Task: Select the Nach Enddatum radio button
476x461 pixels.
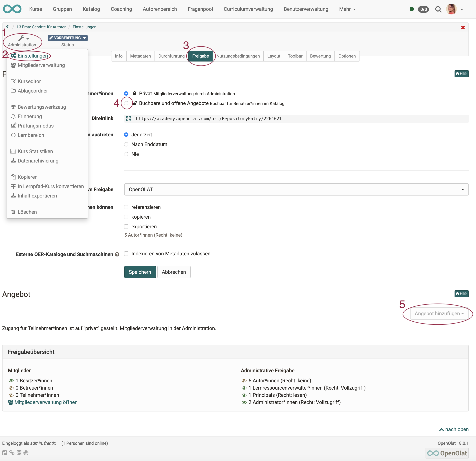Action: click(x=126, y=144)
